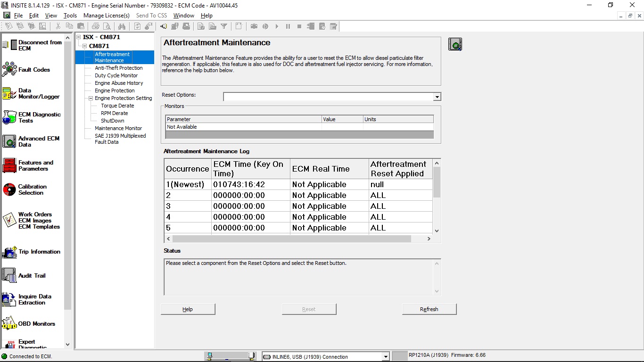Select Maintenance Monitor in the tree
644x362 pixels.
(118, 128)
